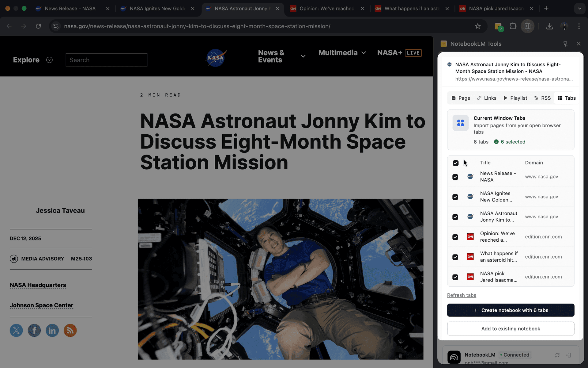Screen dimensions: 588x368
Task: Unpin the NotebookLM Tools side panel
Action: pos(565,44)
